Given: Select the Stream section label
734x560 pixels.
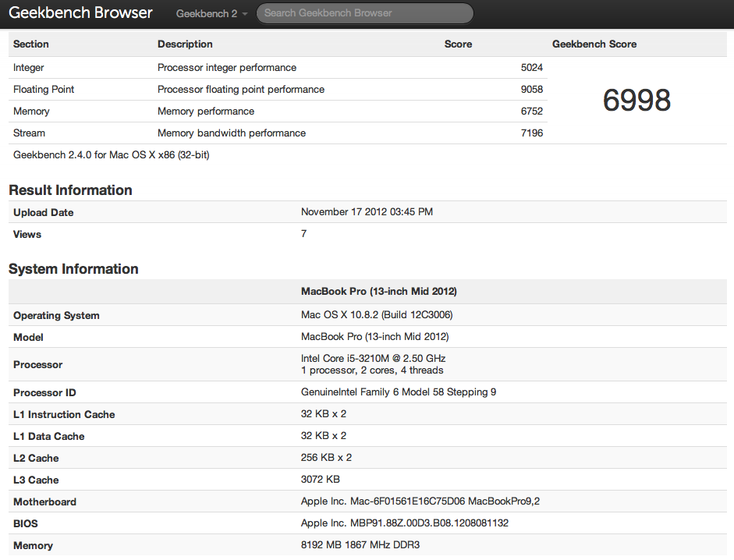Looking at the screenshot, I should [x=29, y=133].
